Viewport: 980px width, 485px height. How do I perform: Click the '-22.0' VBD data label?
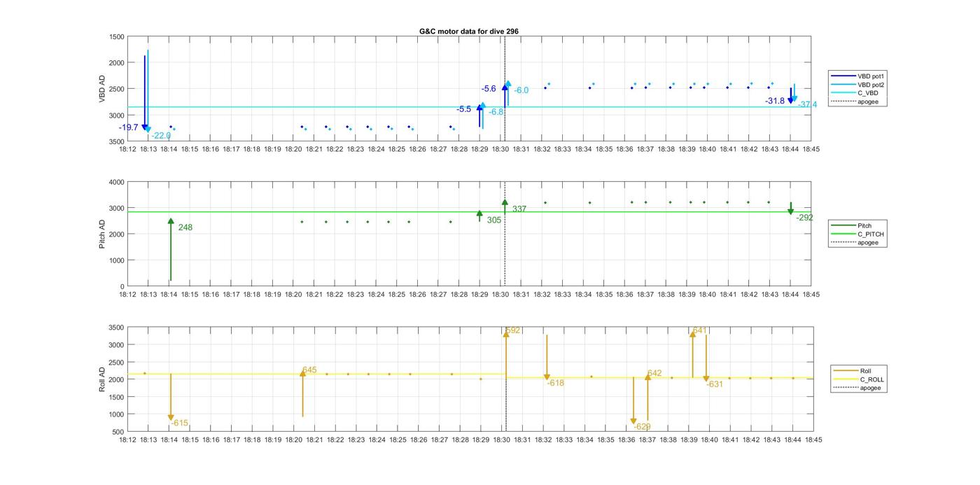161,136
